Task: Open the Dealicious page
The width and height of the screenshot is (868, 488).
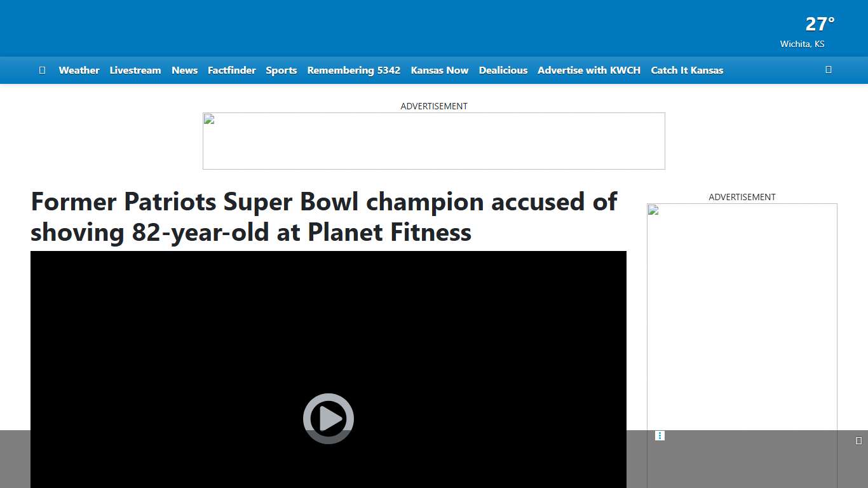Action: point(503,70)
